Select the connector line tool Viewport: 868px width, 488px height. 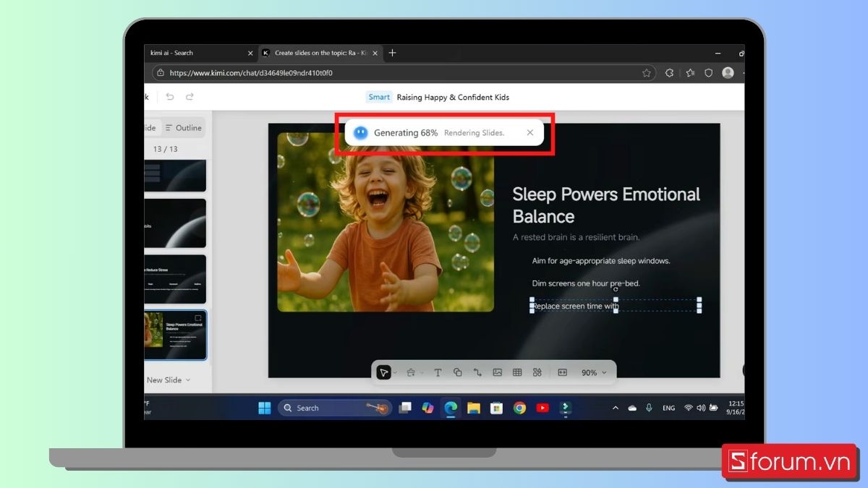pyautogui.click(x=477, y=372)
